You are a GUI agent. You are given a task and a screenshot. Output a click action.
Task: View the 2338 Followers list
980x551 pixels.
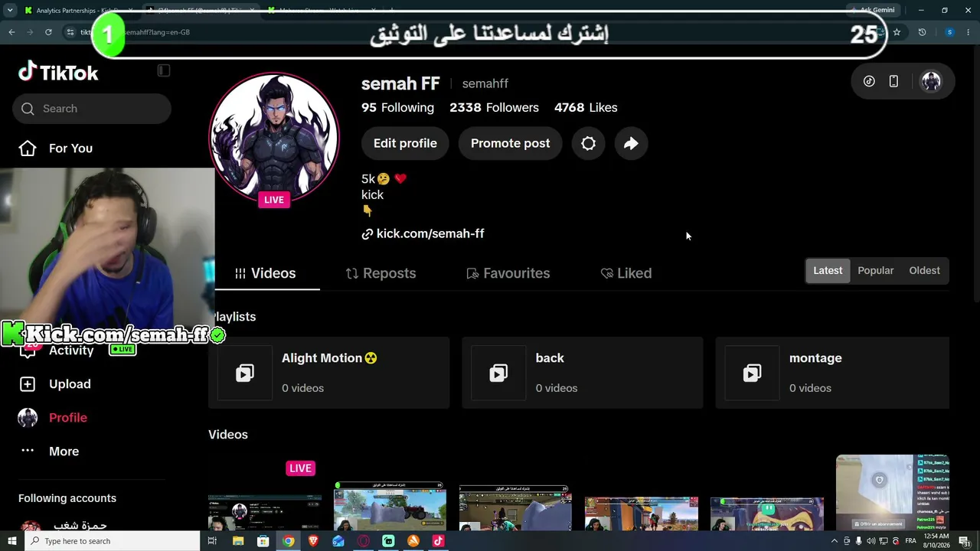(494, 108)
